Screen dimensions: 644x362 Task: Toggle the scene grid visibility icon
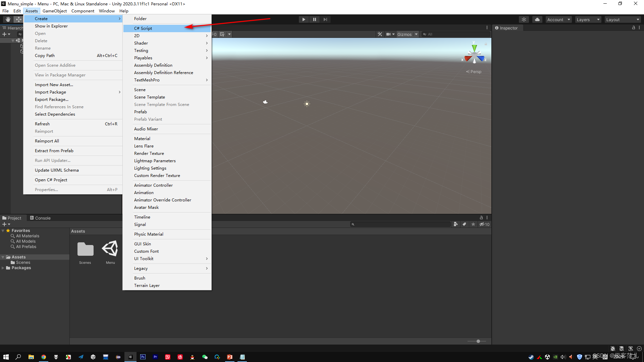222,34
